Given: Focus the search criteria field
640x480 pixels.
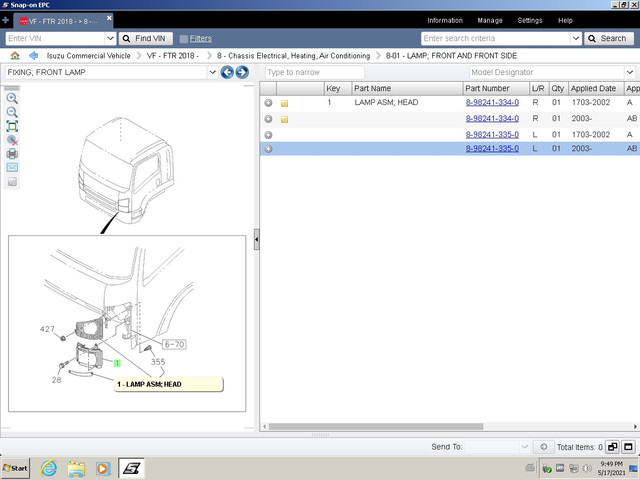Looking at the screenshot, I should click(495, 38).
